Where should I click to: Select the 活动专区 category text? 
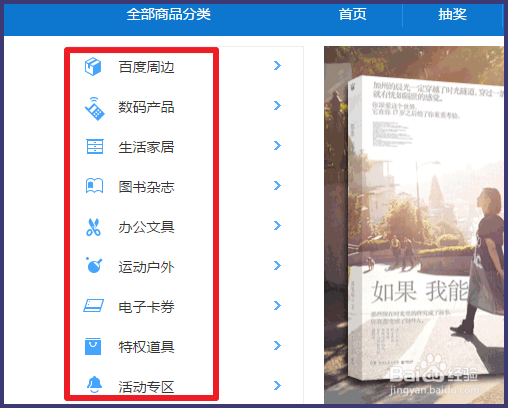point(146,387)
